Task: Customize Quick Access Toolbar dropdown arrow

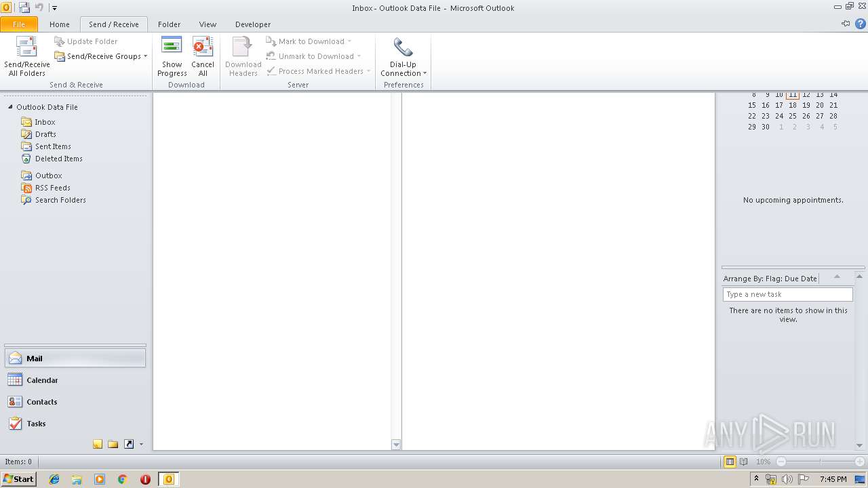Action: point(55,8)
